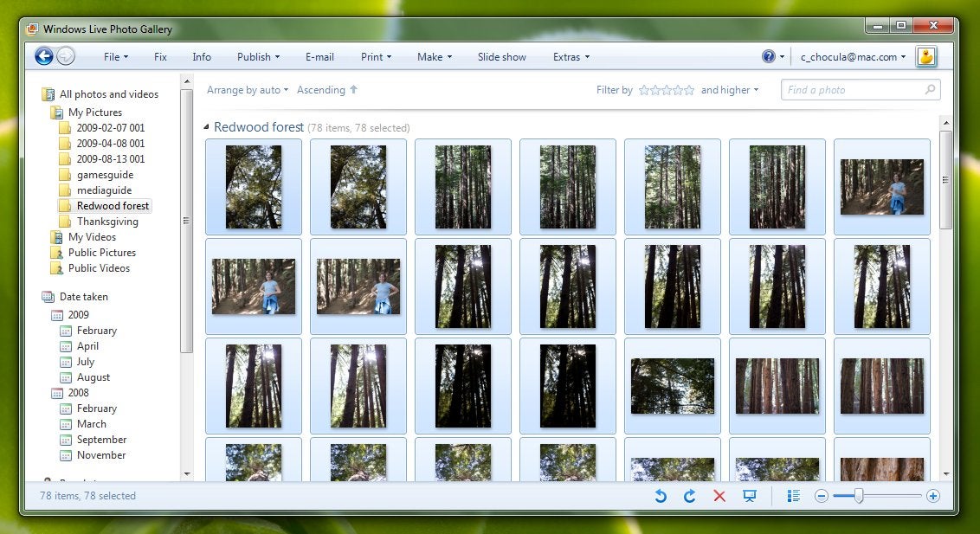Click the rubber duck account picture

click(925, 56)
